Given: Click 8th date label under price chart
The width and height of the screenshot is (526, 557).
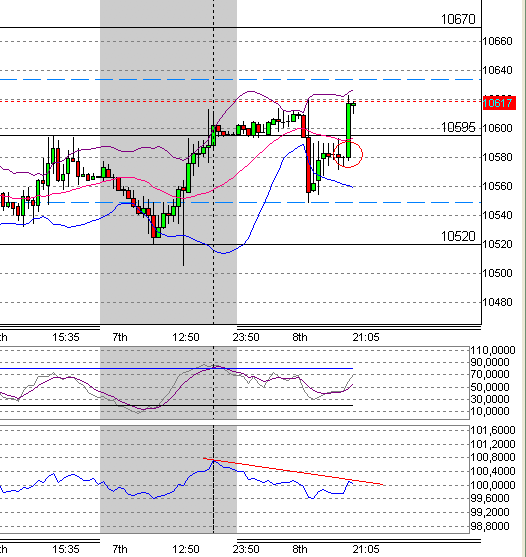Looking at the screenshot, I should tap(300, 337).
